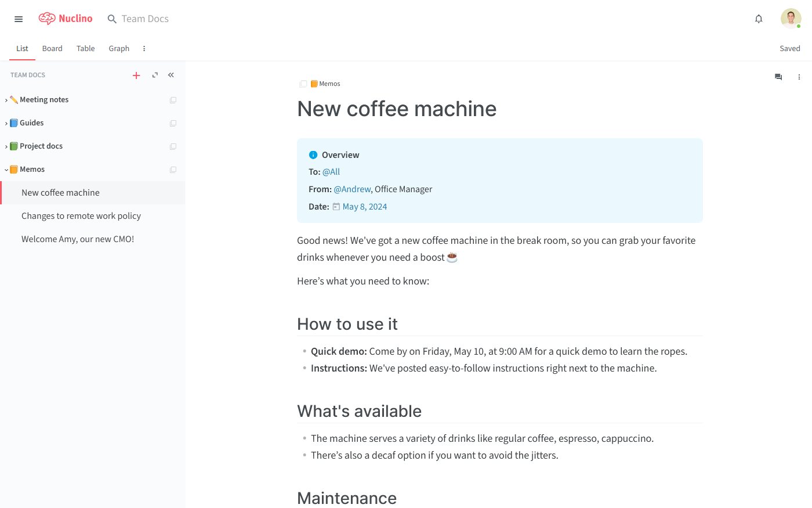Screen dimensions: 812x508
Task: Collapse the sidebar using double chevron
Action: [171, 75]
